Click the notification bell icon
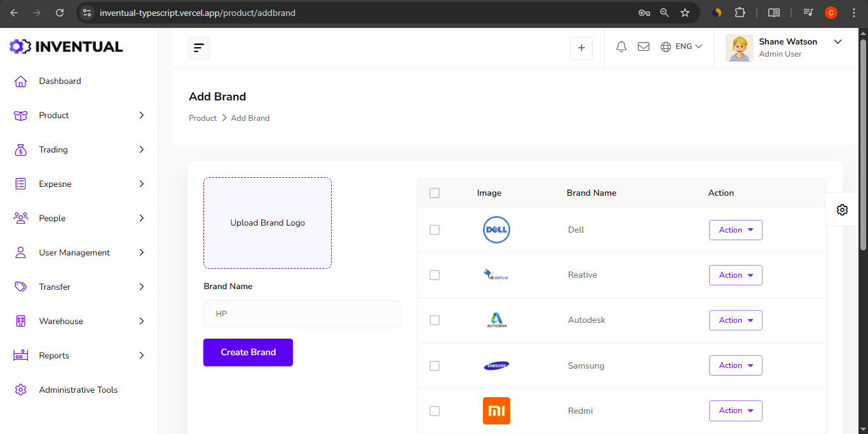This screenshot has height=434, width=868. (x=621, y=46)
